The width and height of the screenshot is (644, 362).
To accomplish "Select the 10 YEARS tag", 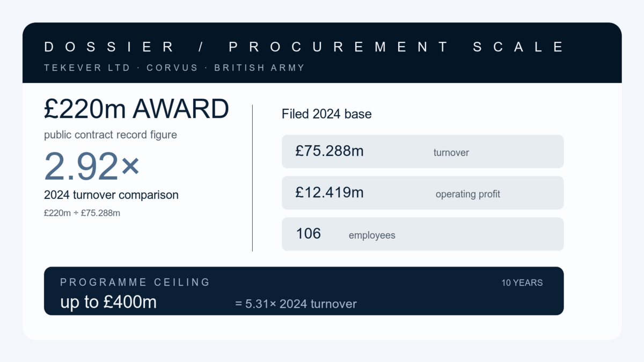I will (x=522, y=283).
